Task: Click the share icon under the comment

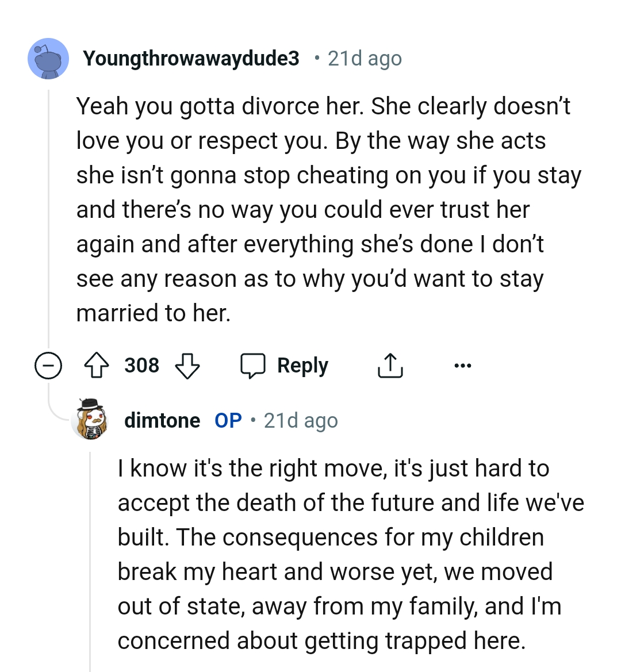Action: 390,364
